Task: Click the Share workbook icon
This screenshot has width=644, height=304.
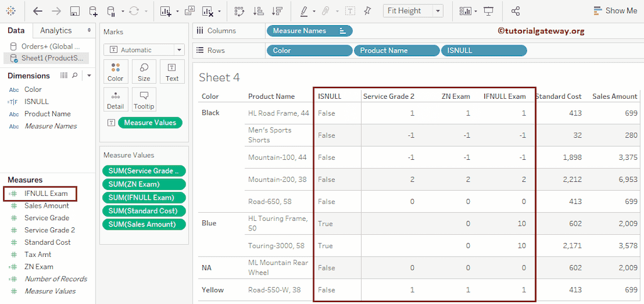Action: tap(516, 11)
